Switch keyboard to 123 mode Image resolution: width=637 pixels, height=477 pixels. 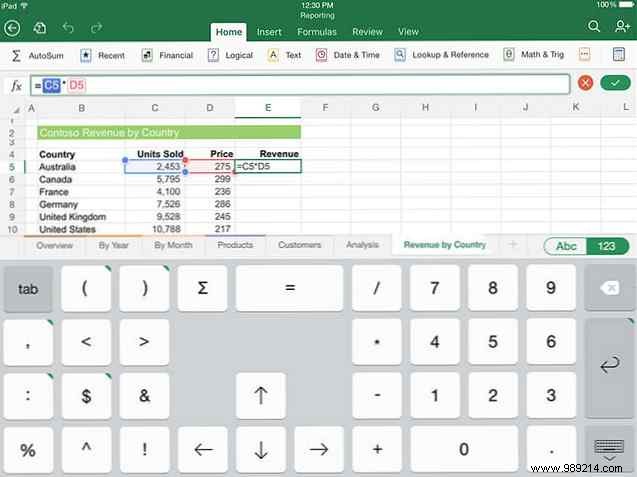pos(607,246)
